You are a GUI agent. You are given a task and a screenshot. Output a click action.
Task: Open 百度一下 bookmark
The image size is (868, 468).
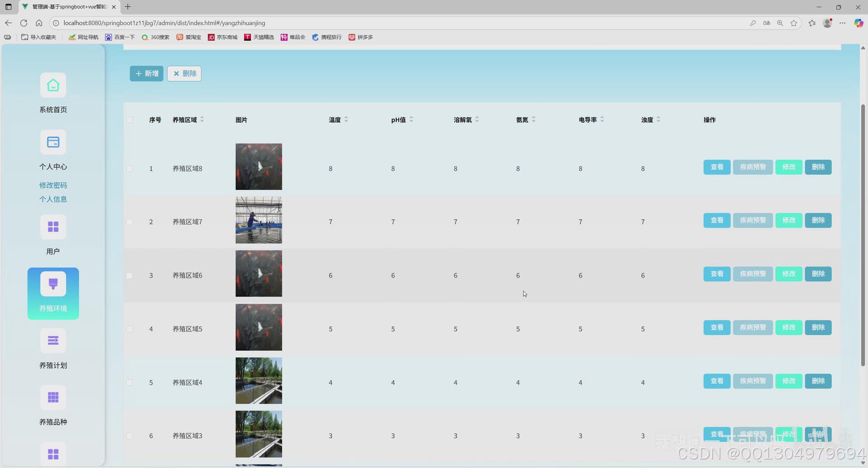120,37
